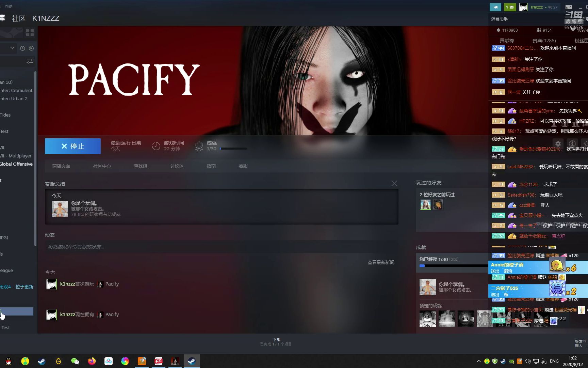
Task: Click the ready-to-play filter icon in sidebar
Action: [31, 48]
